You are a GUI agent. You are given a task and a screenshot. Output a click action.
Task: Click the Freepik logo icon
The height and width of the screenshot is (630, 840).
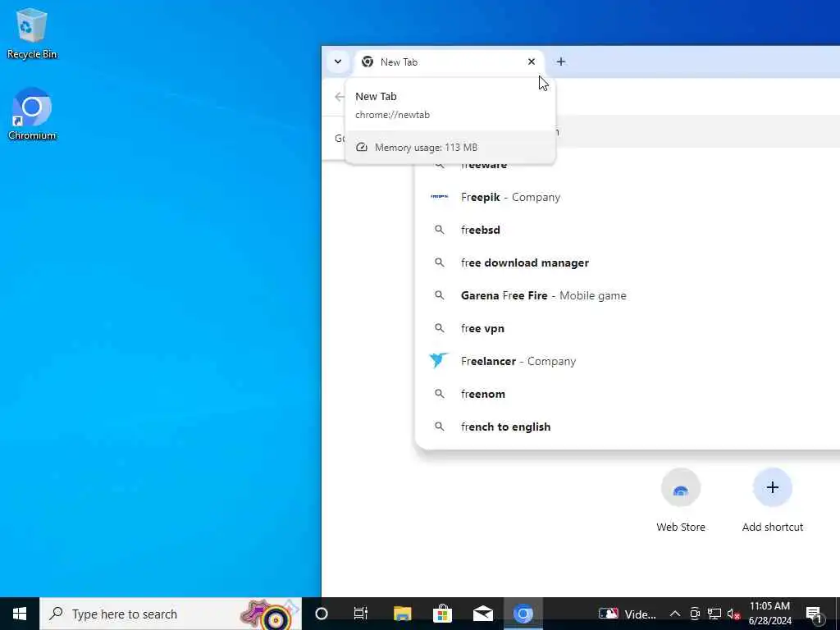440,197
